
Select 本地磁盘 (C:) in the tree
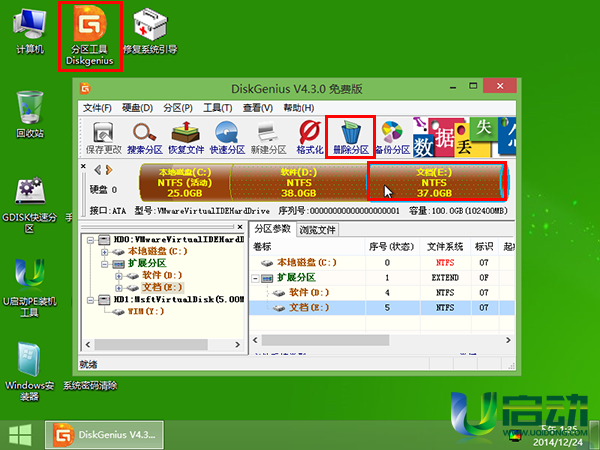coord(158,251)
